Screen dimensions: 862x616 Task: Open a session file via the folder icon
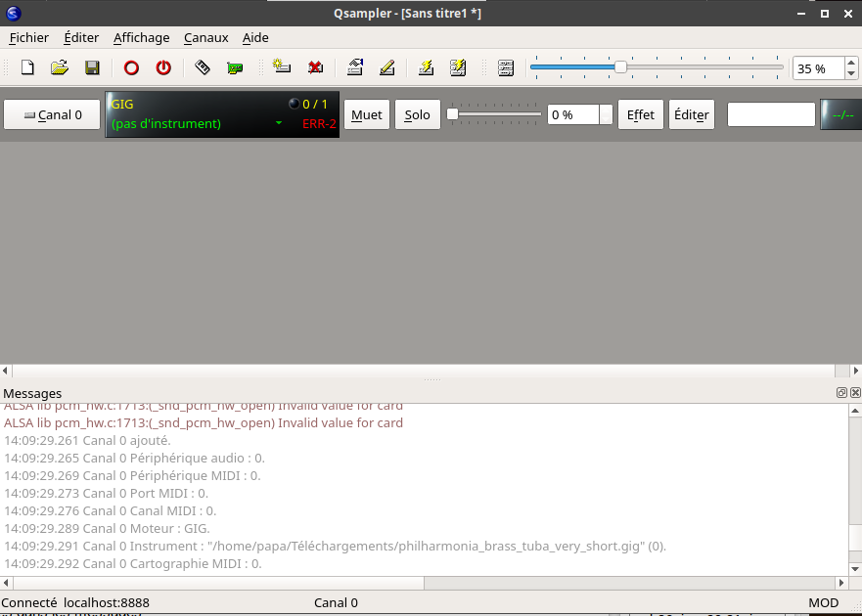coord(60,67)
